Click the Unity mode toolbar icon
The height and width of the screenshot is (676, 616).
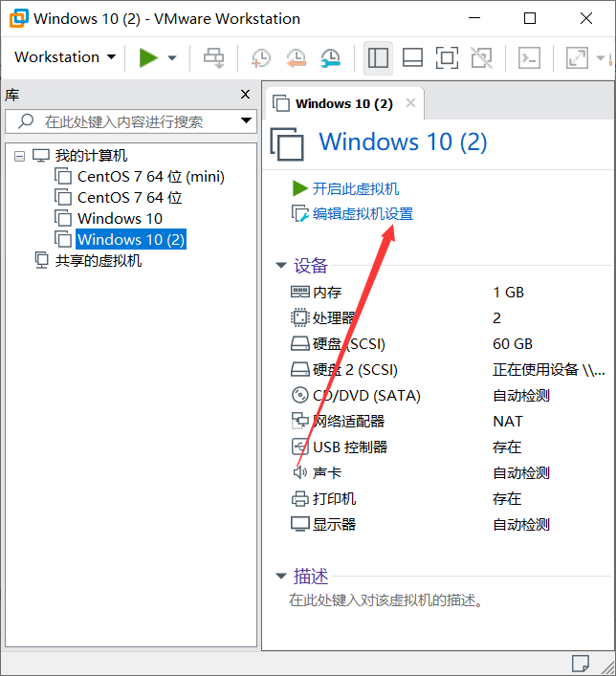coord(481,57)
